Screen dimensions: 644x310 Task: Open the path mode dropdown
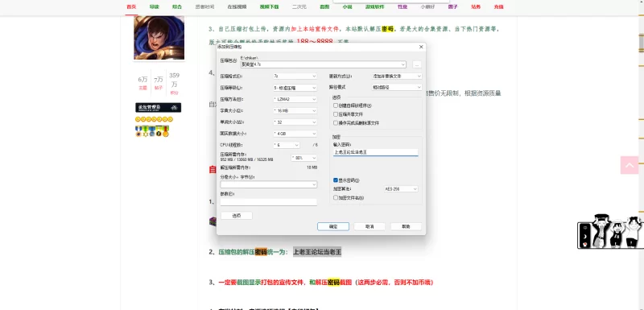(397, 88)
